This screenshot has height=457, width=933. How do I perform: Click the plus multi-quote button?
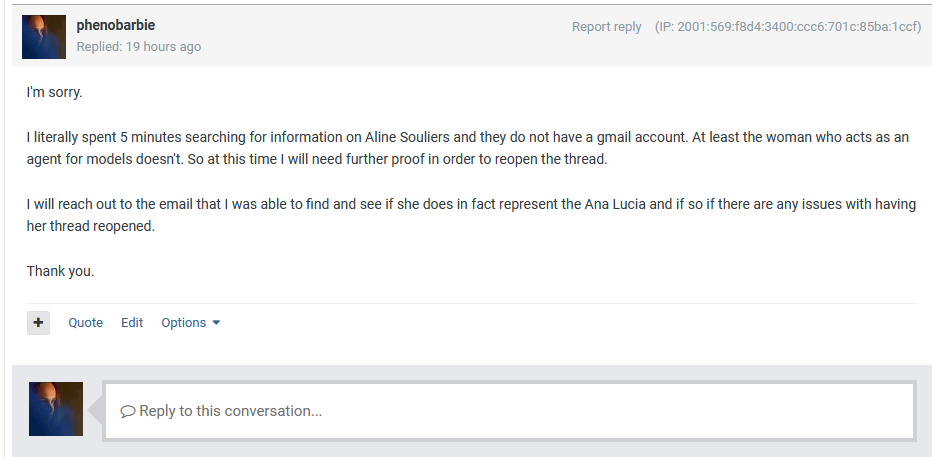(x=38, y=323)
